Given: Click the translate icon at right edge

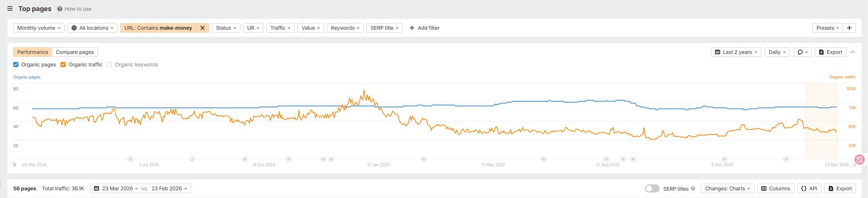Looking at the screenshot, I should (859, 159).
